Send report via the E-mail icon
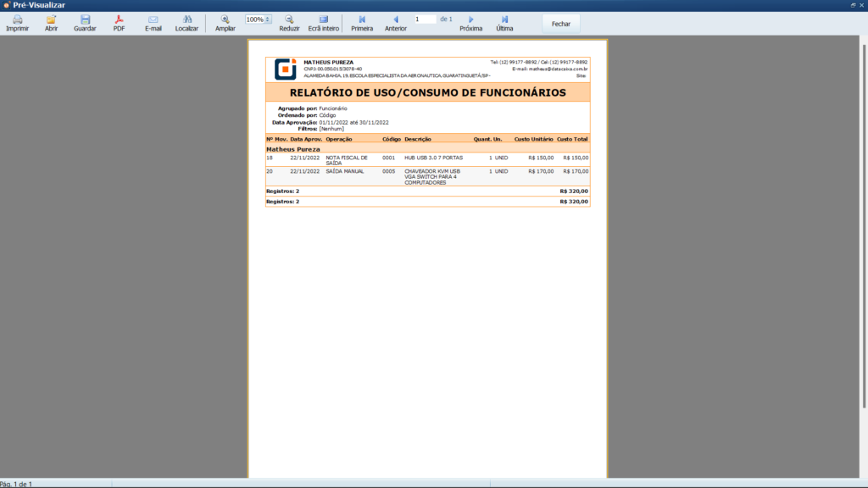Image resolution: width=868 pixels, height=488 pixels. tap(153, 21)
